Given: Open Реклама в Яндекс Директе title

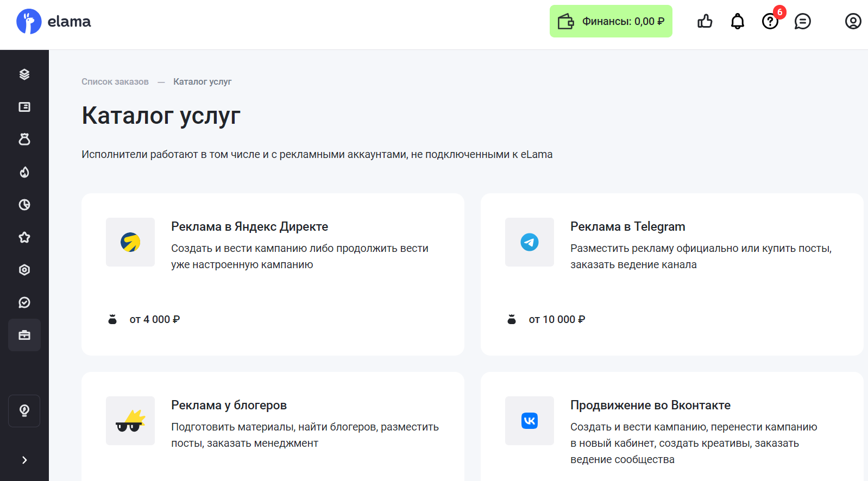Looking at the screenshot, I should click(250, 226).
